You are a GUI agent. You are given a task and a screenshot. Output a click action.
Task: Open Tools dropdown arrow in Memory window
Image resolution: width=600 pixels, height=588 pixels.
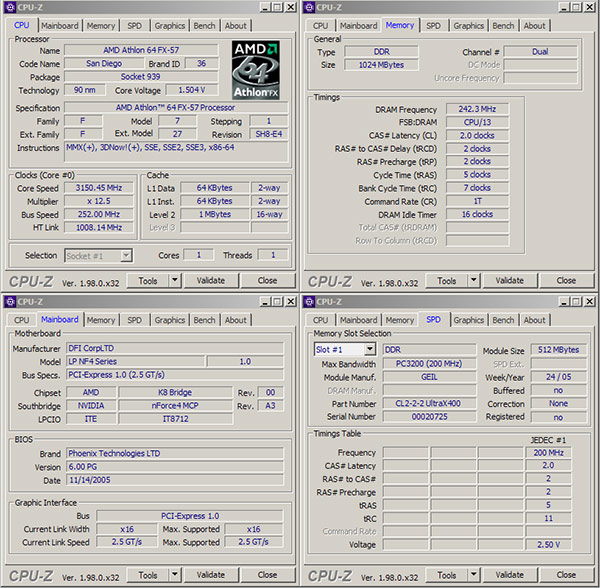coord(474,280)
